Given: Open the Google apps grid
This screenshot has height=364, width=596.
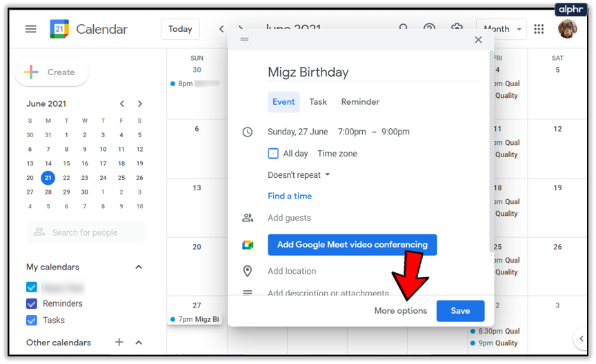Looking at the screenshot, I should point(539,29).
